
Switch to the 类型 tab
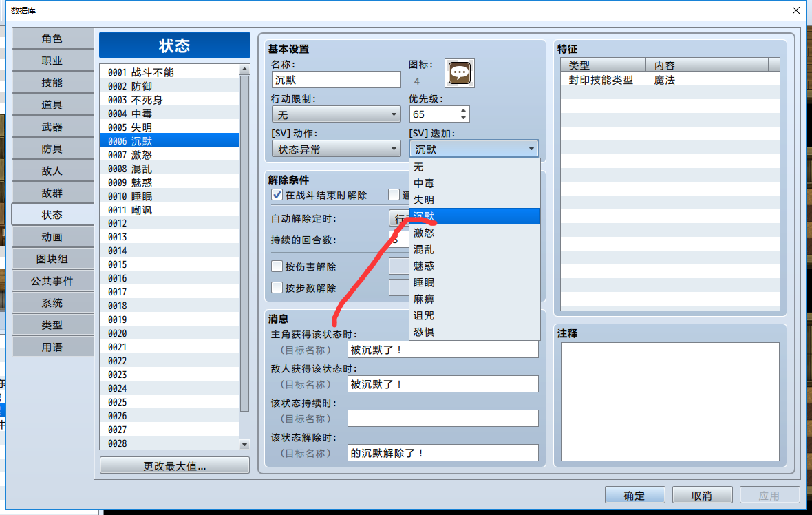52,325
